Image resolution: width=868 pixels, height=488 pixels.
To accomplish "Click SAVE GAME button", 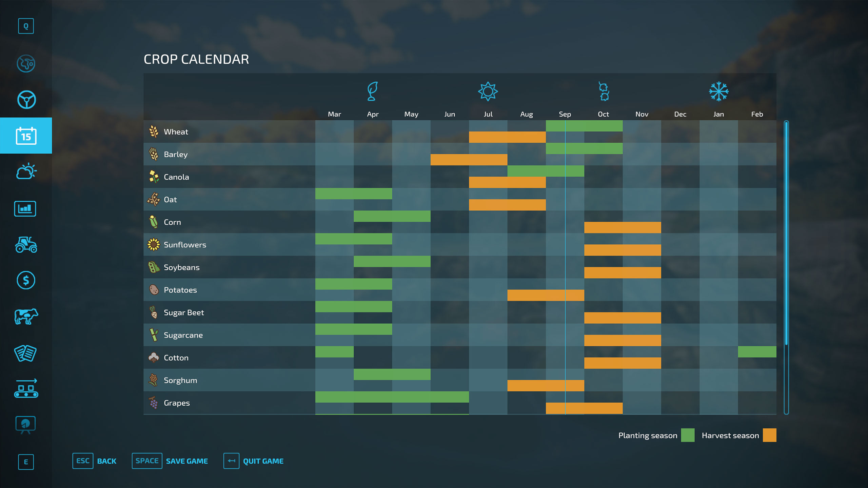I will coord(187,461).
